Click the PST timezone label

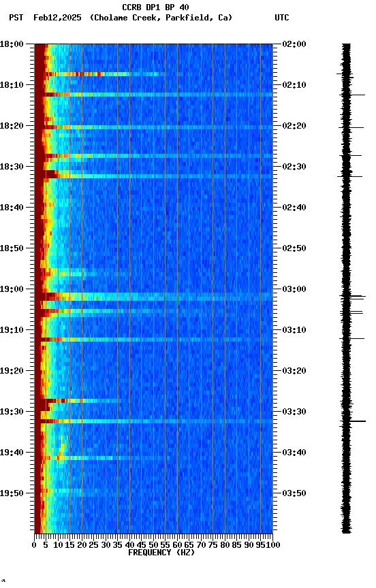click(16, 18)
